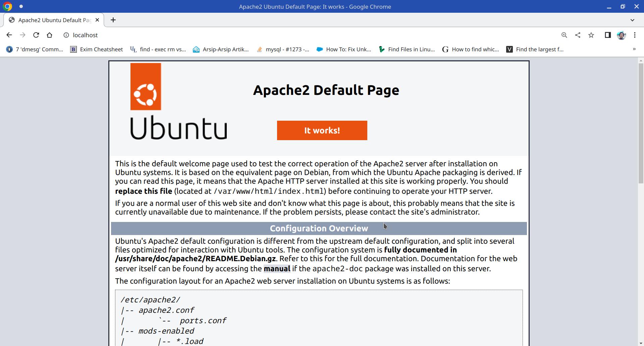Select the Apache2 Ubuntu Default Page tab
This screenshot has width=644, height=346.
(54, 20)
